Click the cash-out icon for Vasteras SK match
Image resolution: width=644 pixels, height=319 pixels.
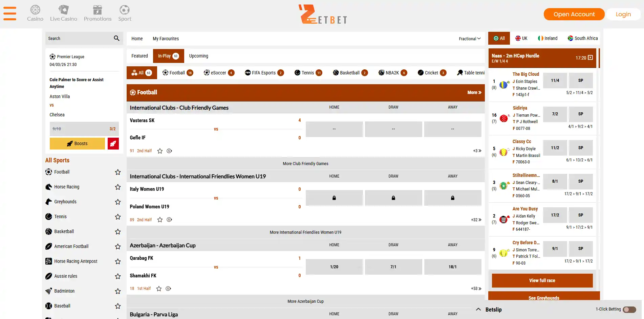[169, 151]
